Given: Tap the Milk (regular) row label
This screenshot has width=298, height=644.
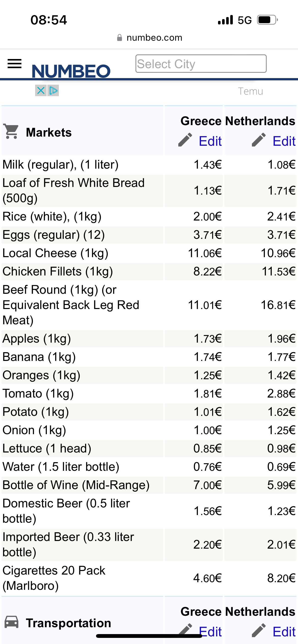Looking at the screenshot, I should click(x=61, y=165).
